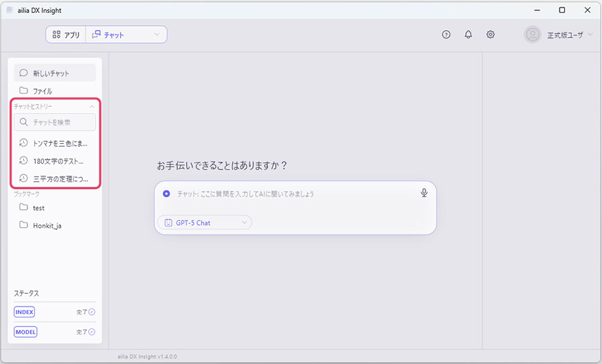Open the 180文字のテスト chat history entry
Screen dimensions: 602x364
pos(57,161)
